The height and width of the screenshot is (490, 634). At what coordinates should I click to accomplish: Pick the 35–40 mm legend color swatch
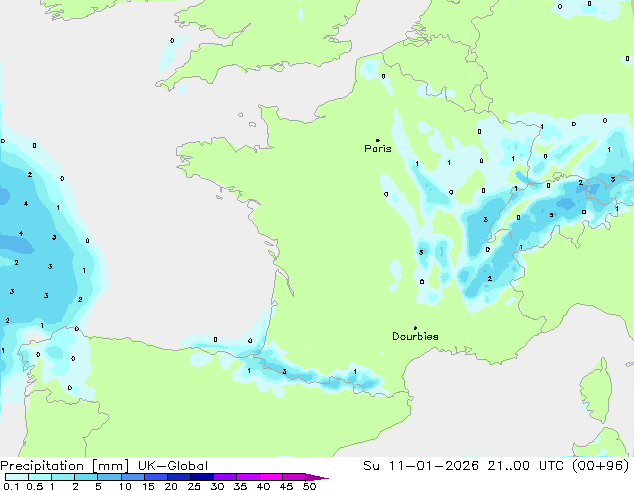click(x=247, y=477)
